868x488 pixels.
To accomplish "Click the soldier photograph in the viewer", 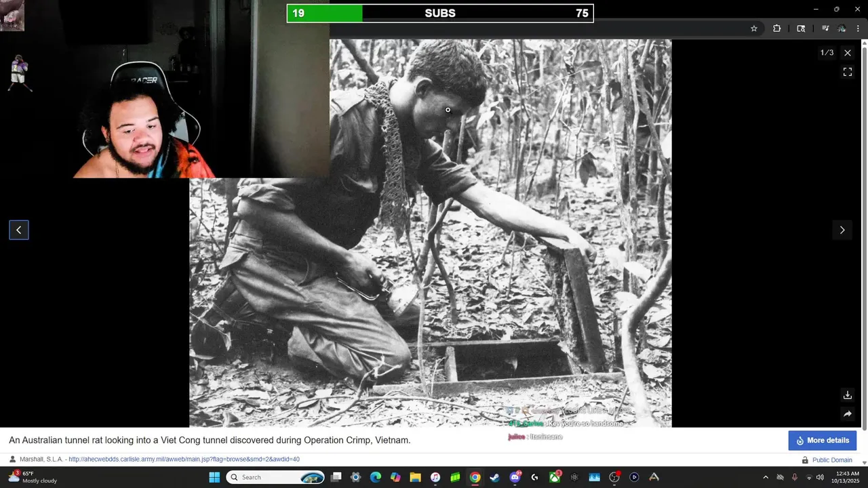I will [430, 233].
